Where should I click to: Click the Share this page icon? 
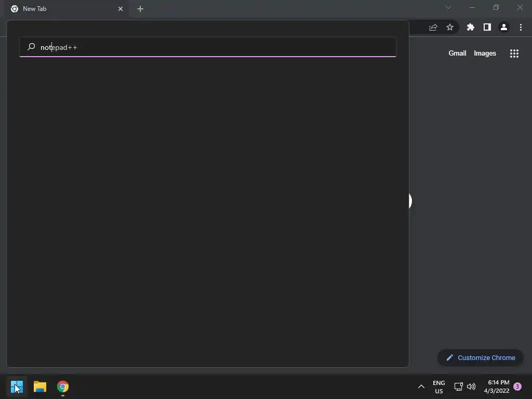433,28
